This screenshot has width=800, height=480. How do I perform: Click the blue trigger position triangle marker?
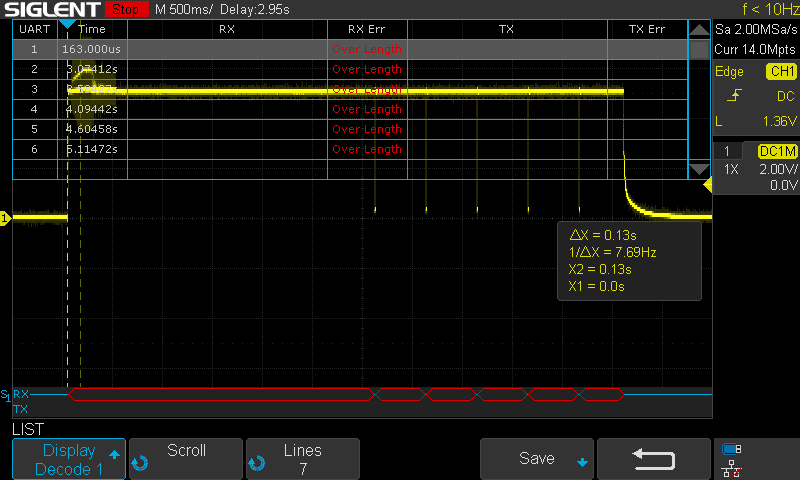(67, 23)
